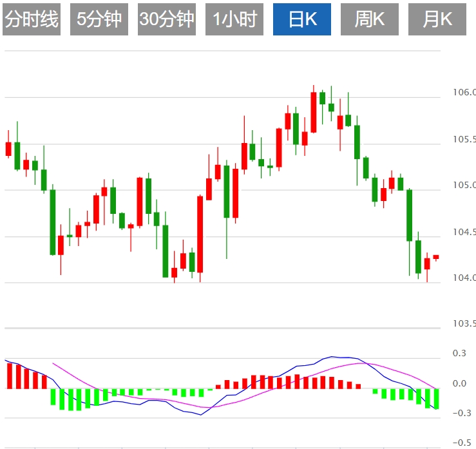Click the leftmost red MACD histogram bar
This screenshot has width=476, height=449.
coord(10,376)
